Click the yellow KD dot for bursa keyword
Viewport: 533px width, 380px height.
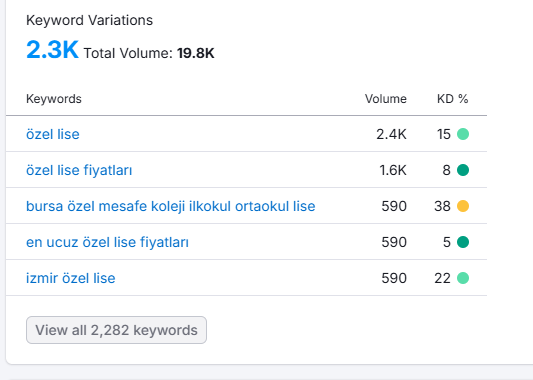tap(463, 206)
